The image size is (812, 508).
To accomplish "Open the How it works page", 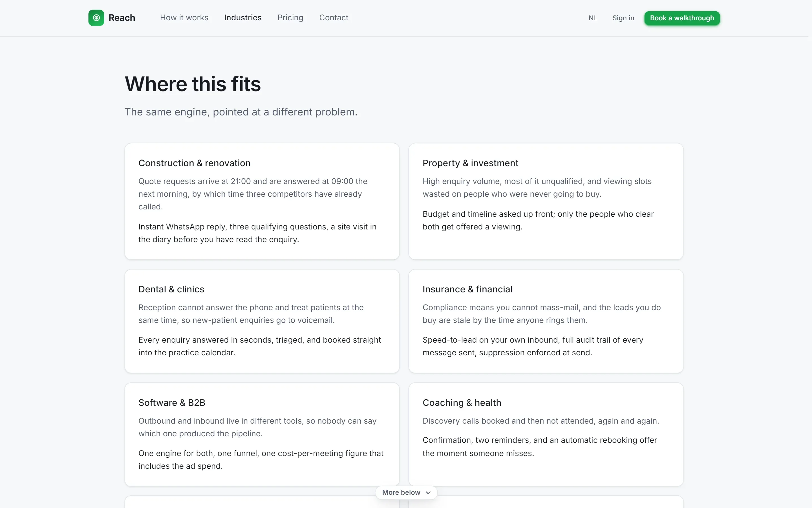I will pyautogui.click(x=184, y=18).
